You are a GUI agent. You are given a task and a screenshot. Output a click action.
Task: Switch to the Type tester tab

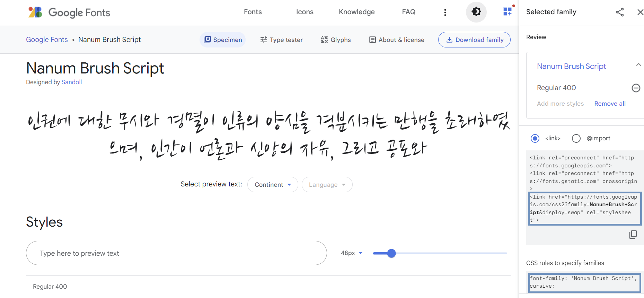click(x=281, y=40)
